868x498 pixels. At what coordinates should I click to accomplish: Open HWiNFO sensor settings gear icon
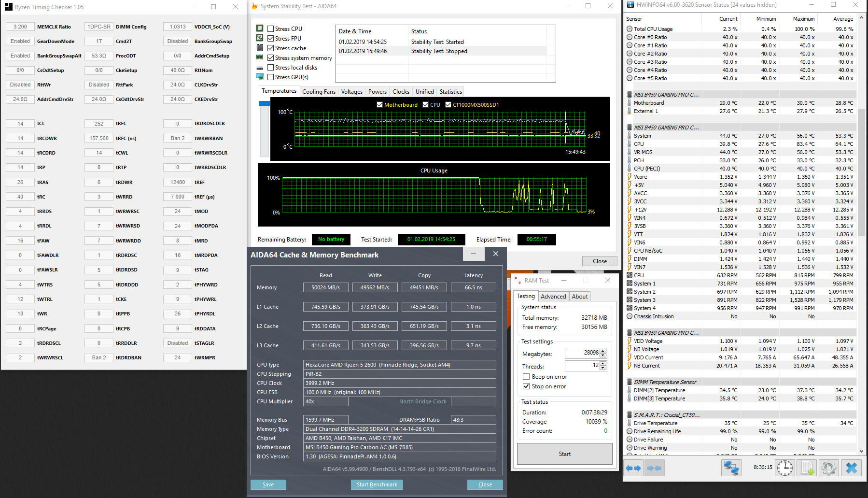829,468
